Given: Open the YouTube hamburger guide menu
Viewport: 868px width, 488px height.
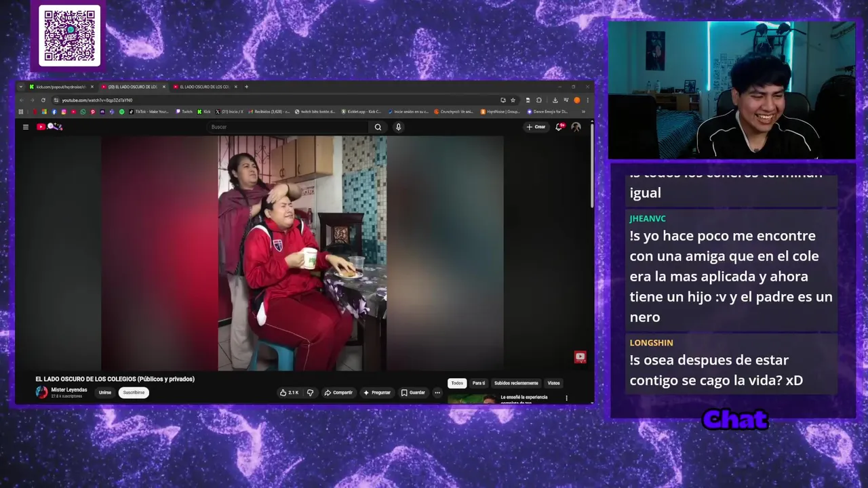Looking at the screenshot, I should coord(26,127).
